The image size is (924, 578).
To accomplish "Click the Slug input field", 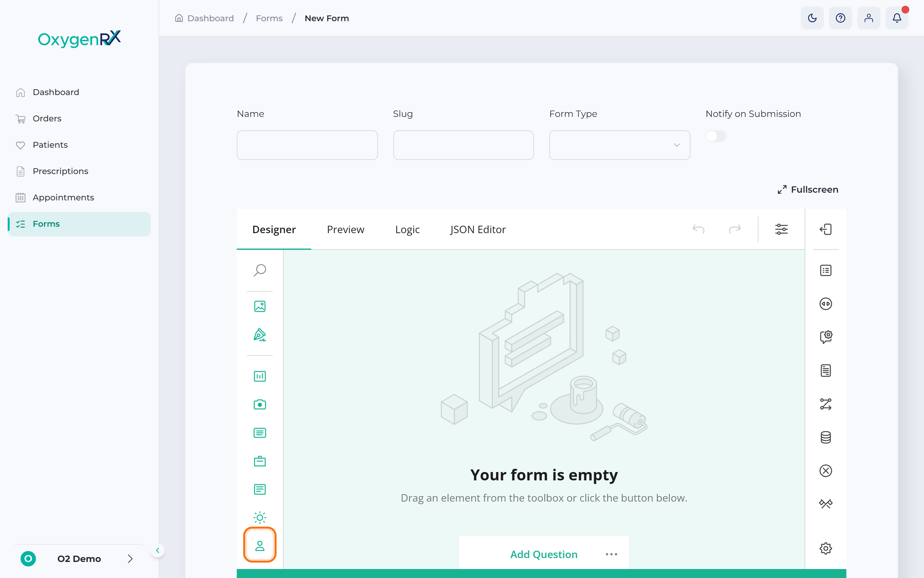I will pyautogui.click(x=463, y=145).
